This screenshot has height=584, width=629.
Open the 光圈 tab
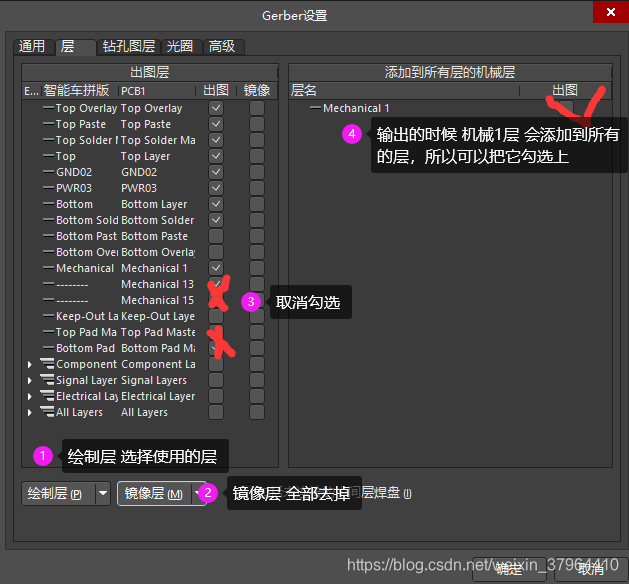tap(181, 47)
